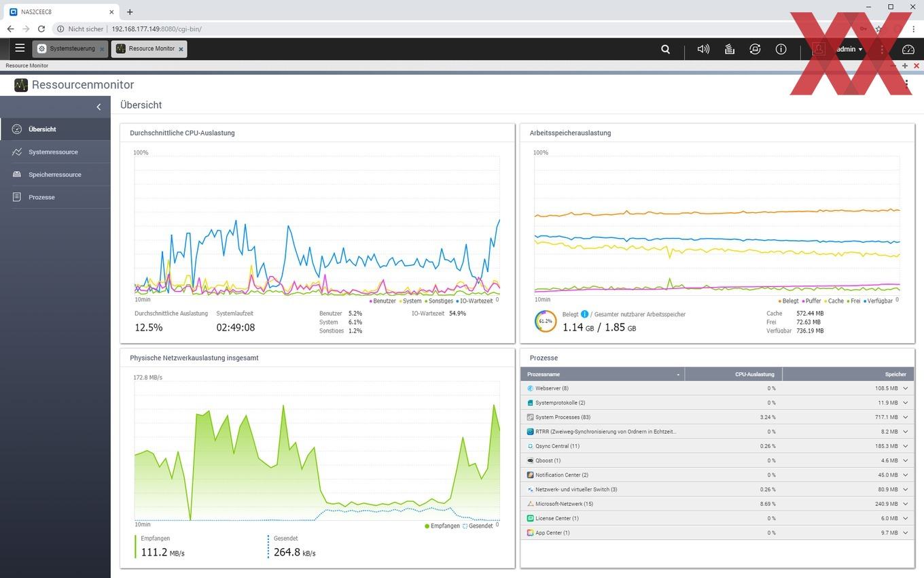Click the Gesendet legend entry in network chart
Screen dimensions: 924x578
click(478, 526)
